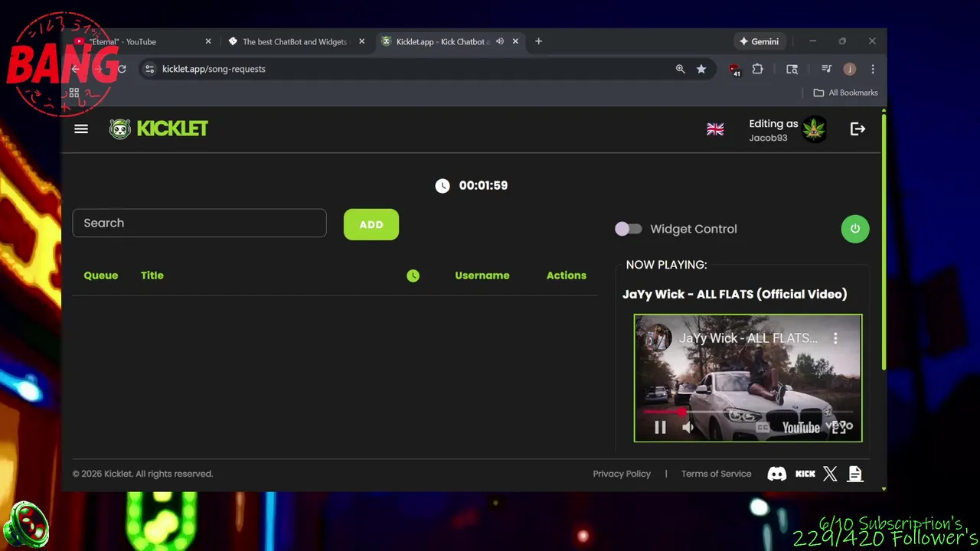Open Google Lens search icon in toolbar

pos(792,69)
